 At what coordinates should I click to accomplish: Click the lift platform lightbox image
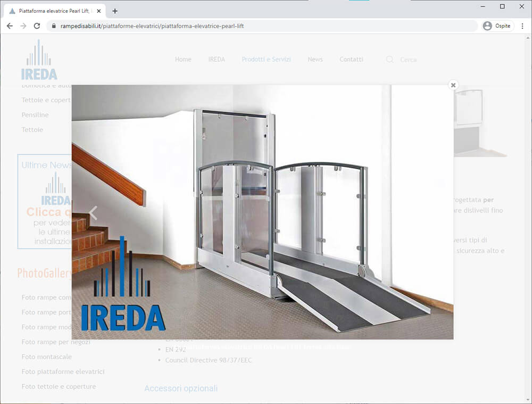(262, 212)
